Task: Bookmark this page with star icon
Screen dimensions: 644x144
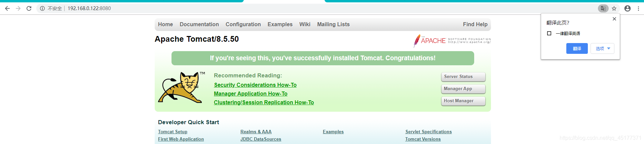Action: pyautogui.click(x=614, y=8)
